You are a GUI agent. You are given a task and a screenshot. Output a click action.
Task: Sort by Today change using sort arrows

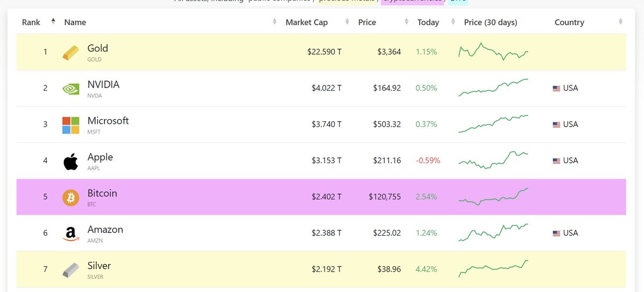point(452,21)
